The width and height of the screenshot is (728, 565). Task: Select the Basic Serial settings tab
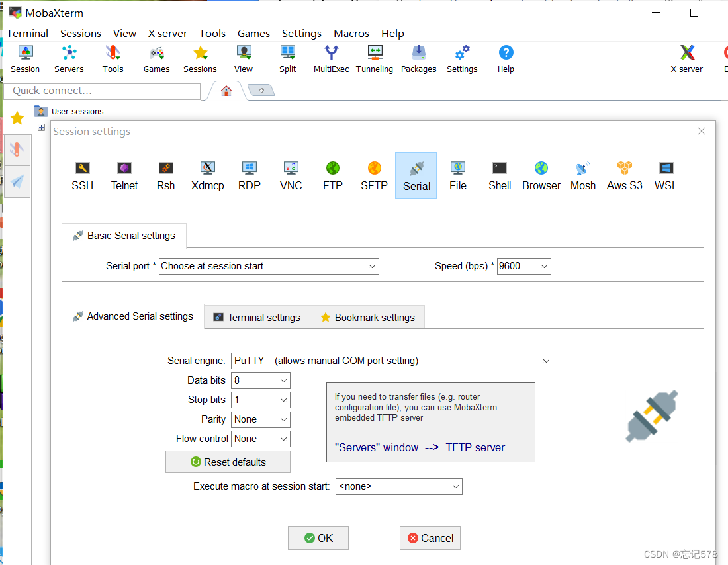click(x=124, y=236)
